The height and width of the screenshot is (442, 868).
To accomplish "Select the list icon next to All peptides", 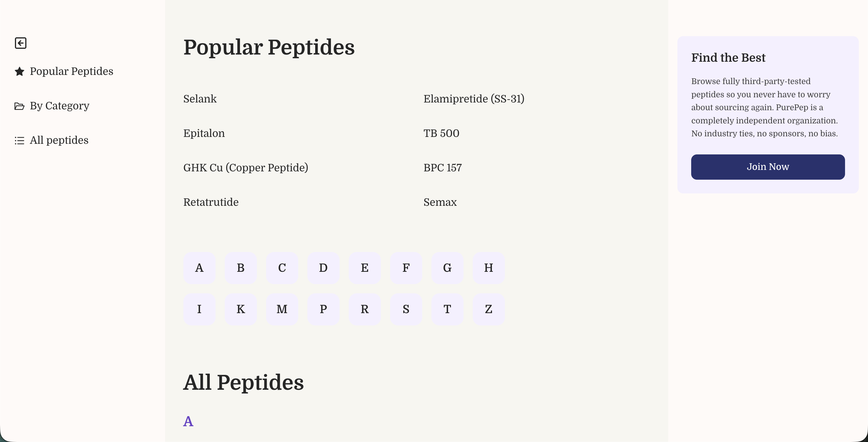I will [x=19, y=140].
